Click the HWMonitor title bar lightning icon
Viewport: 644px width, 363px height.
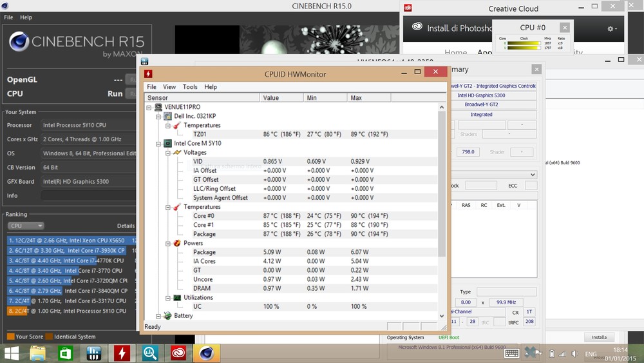(x=148, y=74)
